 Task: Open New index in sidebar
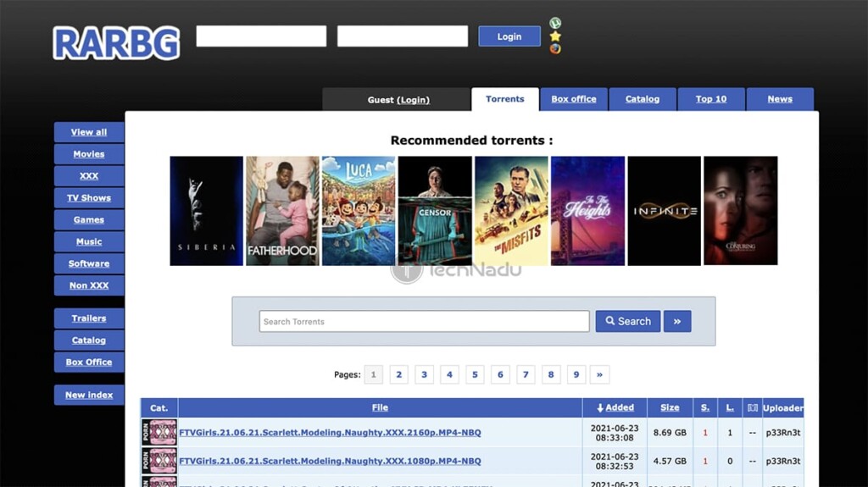[x=89, y=396]
